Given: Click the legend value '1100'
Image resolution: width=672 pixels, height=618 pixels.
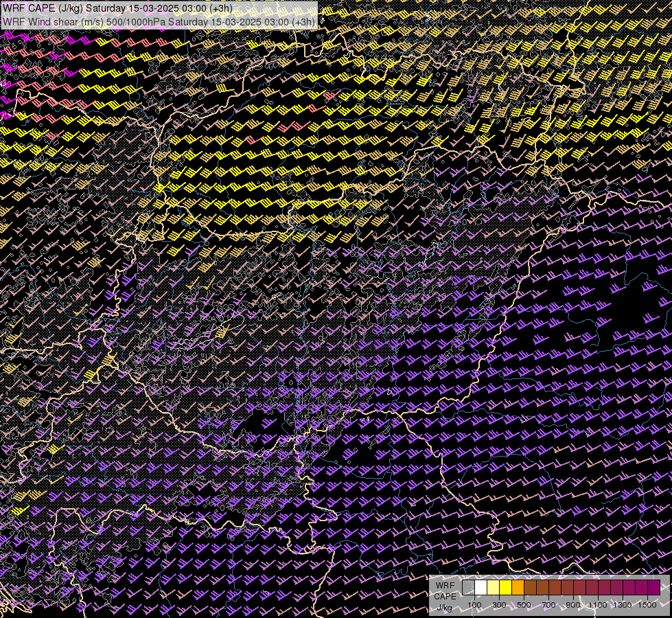Looking at the screenshot, I should [597, 605].
